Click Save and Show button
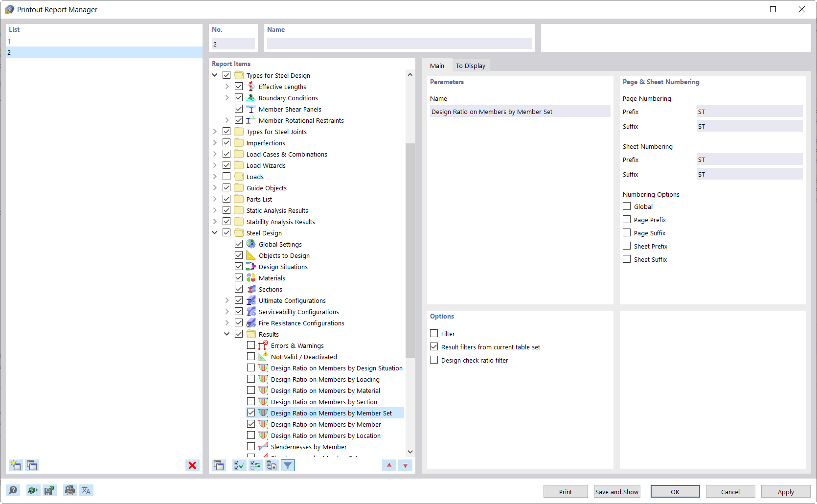 [x=617, y=492]
